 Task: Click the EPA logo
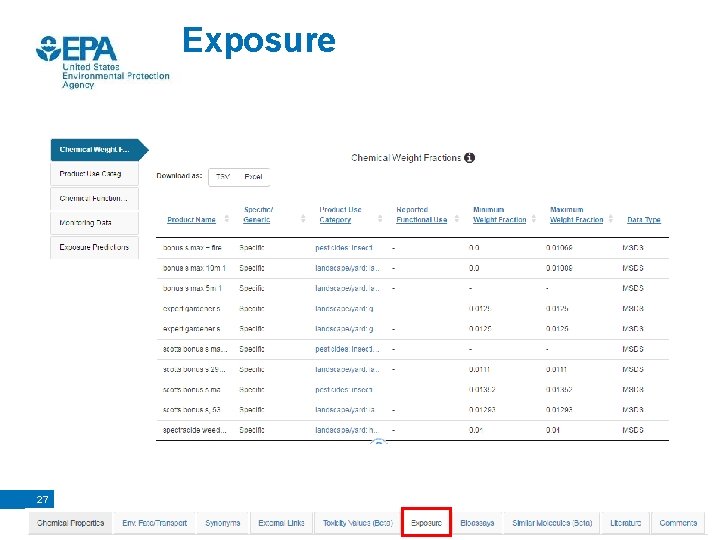(102, 62)
